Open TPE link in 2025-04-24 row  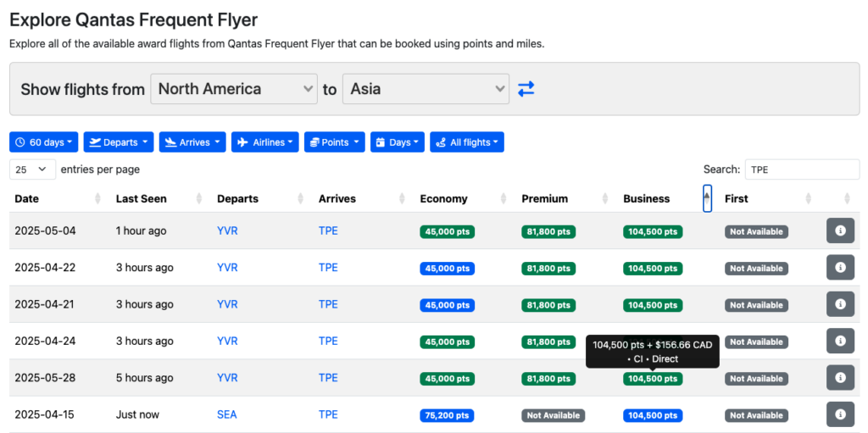click(328, 341)
